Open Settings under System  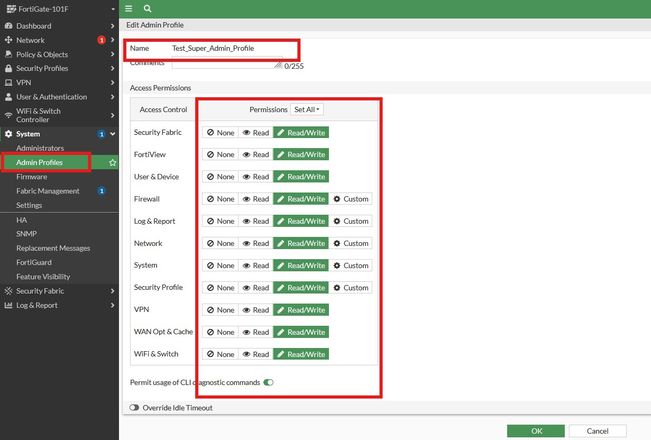click(29, 205)
